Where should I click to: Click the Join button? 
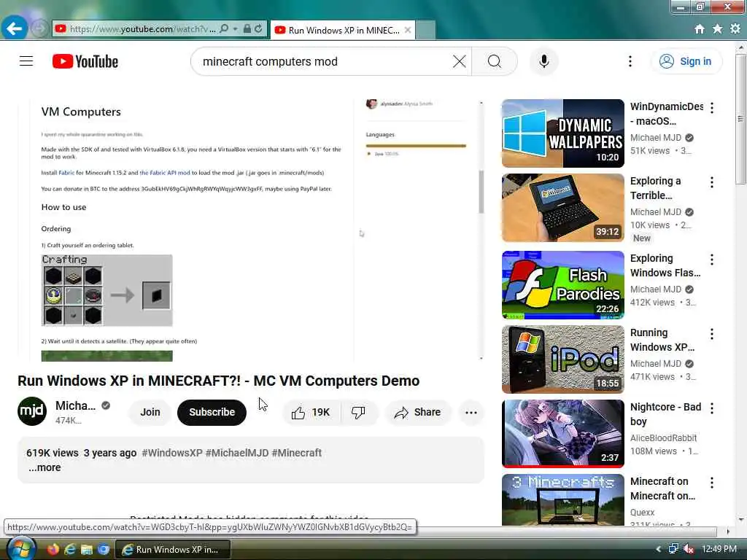point(150,412)
